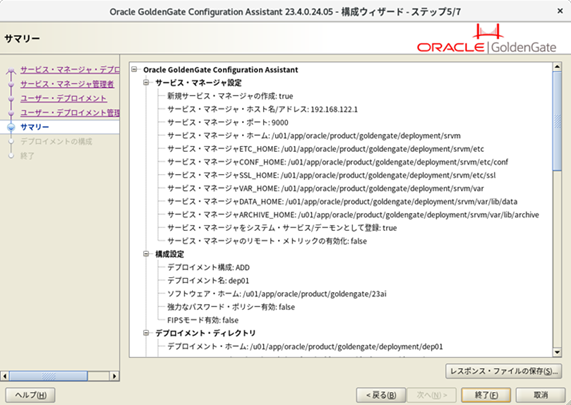Click the Oracle GoldenGate Configuration Assistant root label

tap(220, 70)
